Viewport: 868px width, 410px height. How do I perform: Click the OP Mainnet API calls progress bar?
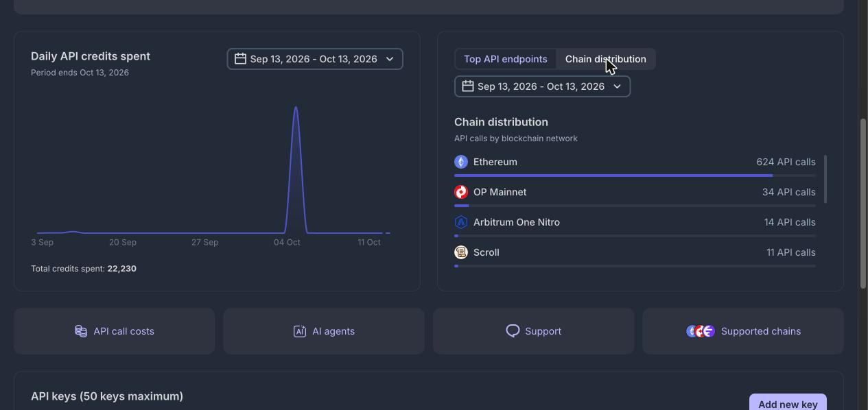pos(635,206)
